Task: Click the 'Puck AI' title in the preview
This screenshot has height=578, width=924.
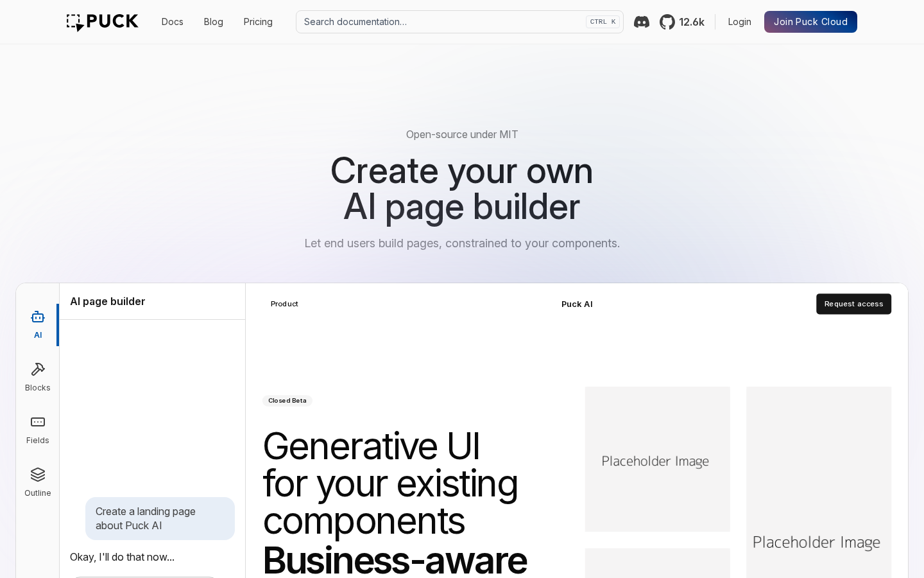Action: pyautogui.click(x=577, y=304)
